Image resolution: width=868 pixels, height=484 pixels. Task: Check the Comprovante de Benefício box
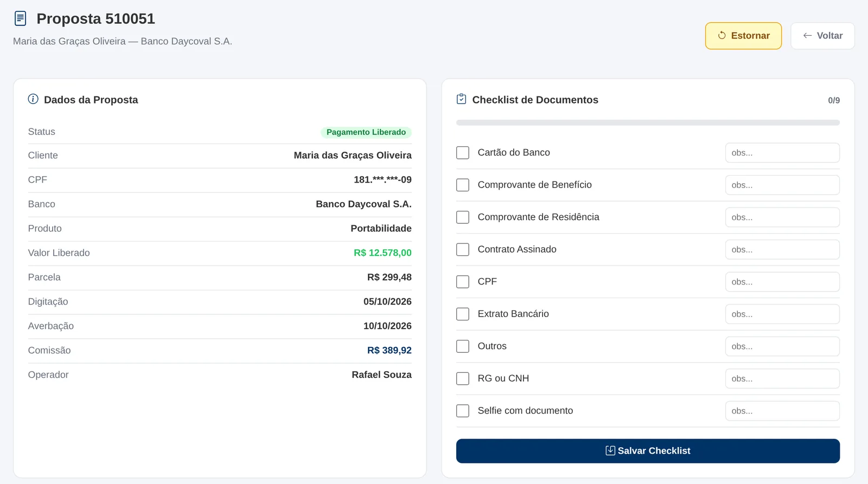pyautogui.click(x=463, y=185)
